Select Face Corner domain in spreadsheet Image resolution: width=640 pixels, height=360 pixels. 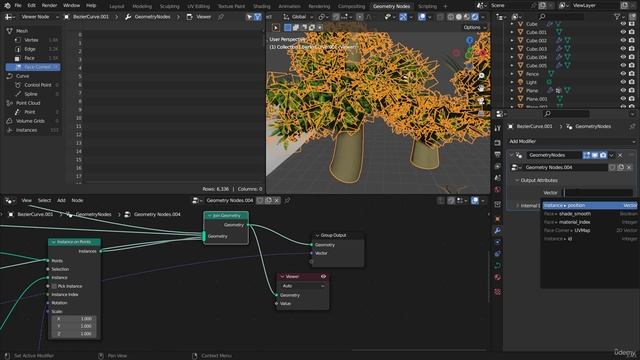coord(33,67)
